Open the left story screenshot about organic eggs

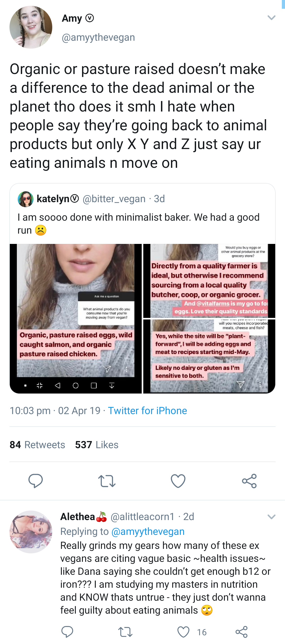(x=76, y=318)
